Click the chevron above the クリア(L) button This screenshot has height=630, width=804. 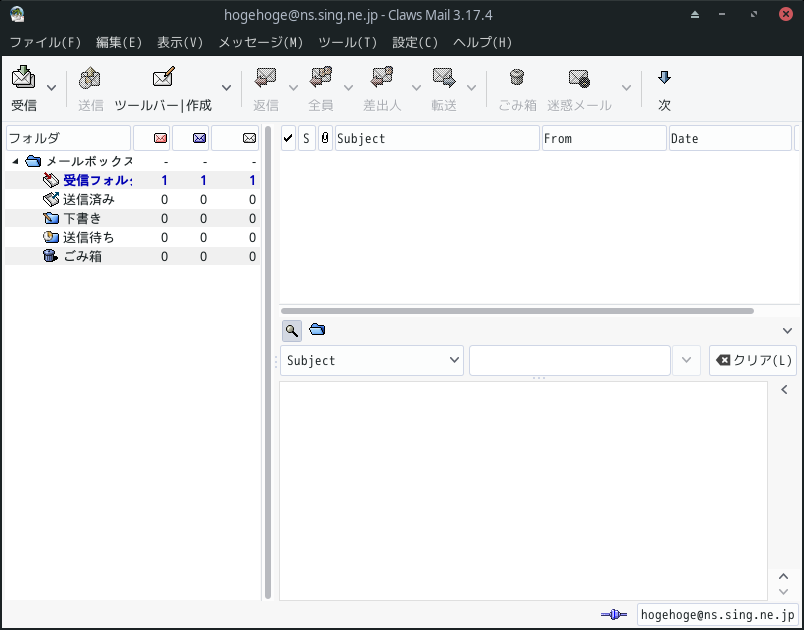point(788,331)
